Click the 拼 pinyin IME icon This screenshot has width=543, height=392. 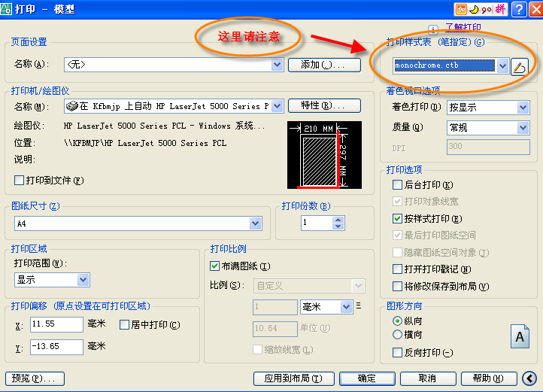(499, 9)
